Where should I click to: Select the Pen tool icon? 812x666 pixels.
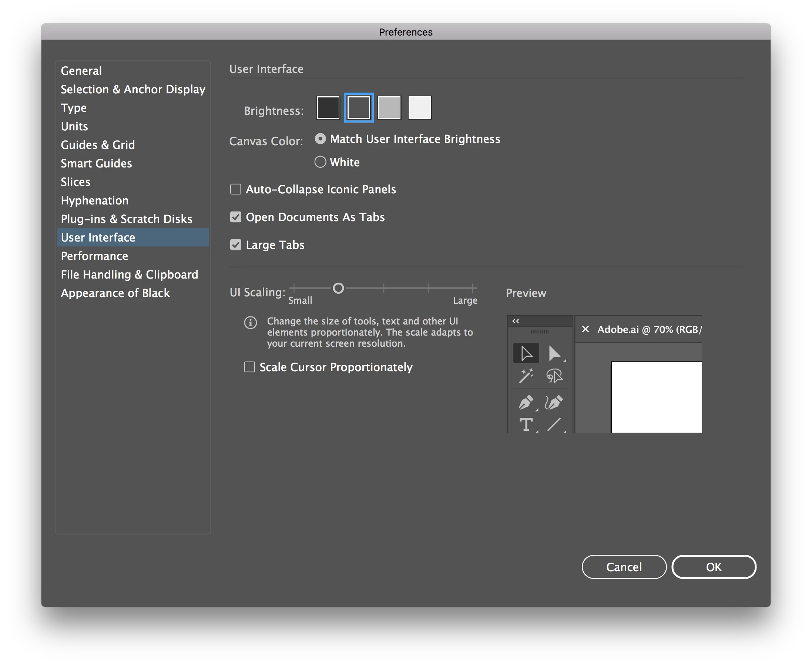pyautogui.click(x=526, y=402)
